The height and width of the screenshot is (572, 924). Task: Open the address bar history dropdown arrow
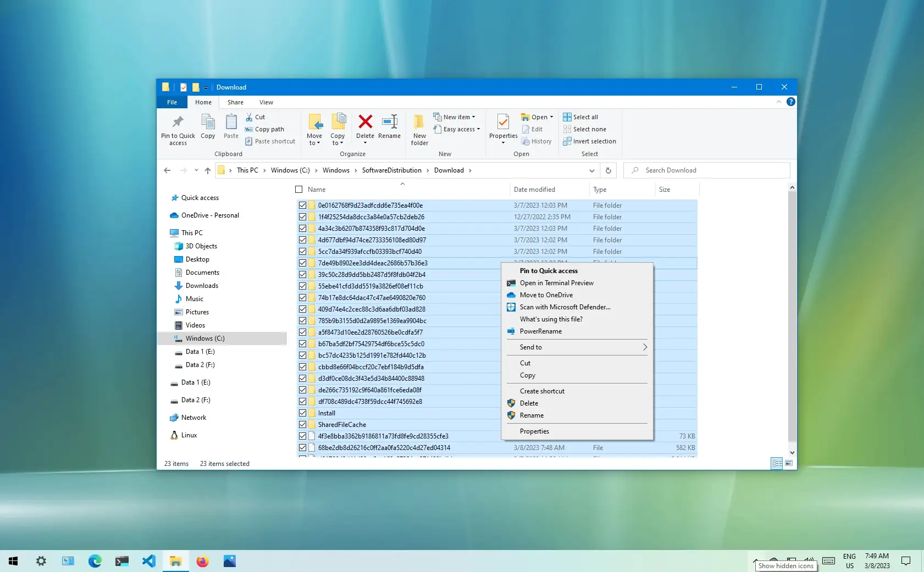point(592,170)
